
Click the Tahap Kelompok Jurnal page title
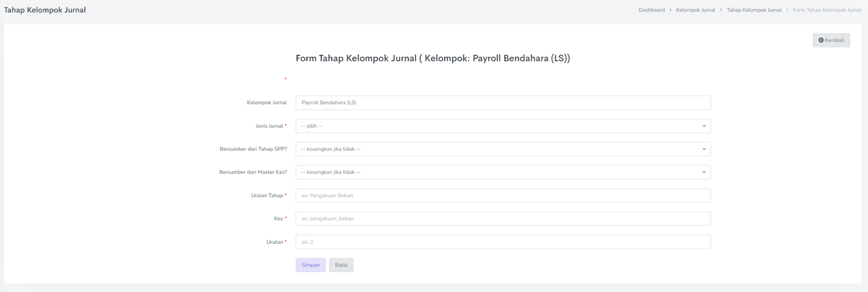click(45, 10)
